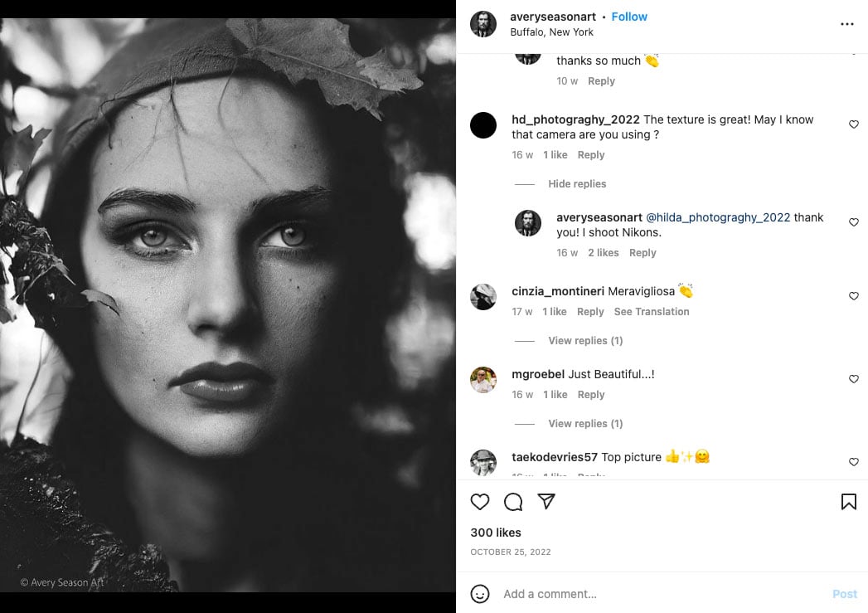Like cinzia_montineri's Meravigliosa comment
The width and height of the screenshot is (868, 613).
[x=853, y=296]
